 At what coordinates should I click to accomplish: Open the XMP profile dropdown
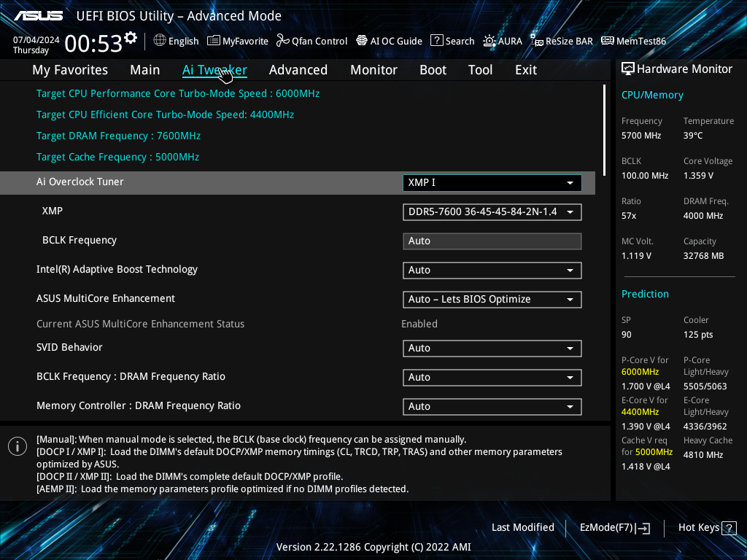tap(492, 212)
